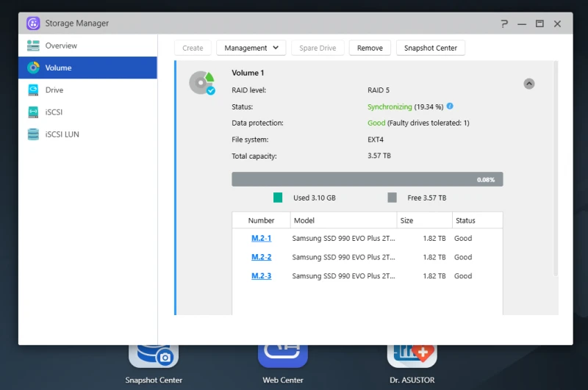Collapse the Volume 1 details panel
The height and width of the screenshot is (390, 588).
pyautogui.click(x=529, y=84)
